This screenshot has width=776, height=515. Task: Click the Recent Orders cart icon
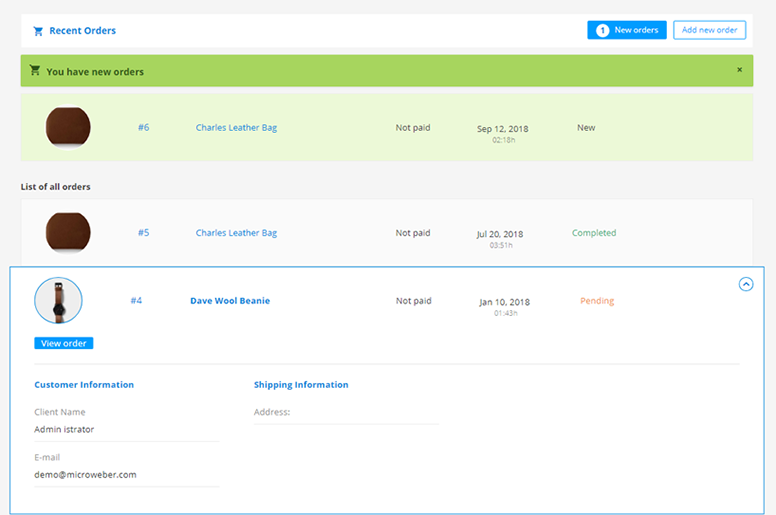(x=38, y=31)
